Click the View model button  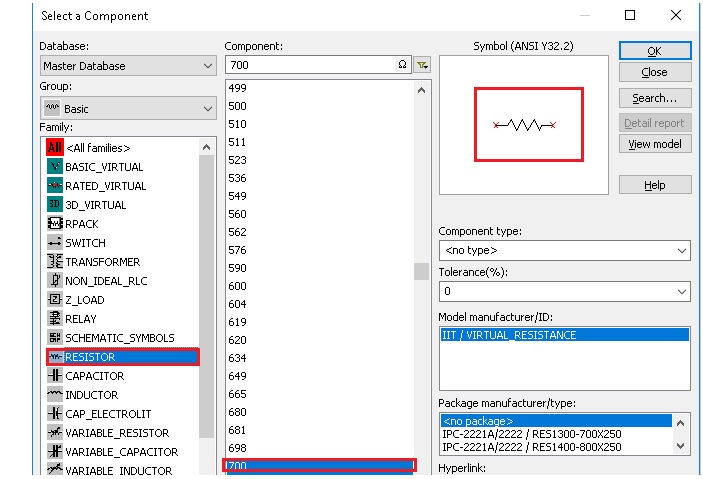(x=655, y=144)
